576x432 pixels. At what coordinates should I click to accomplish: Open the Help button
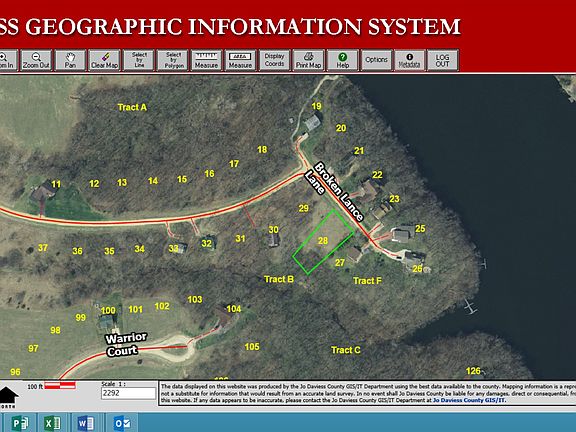343,60
